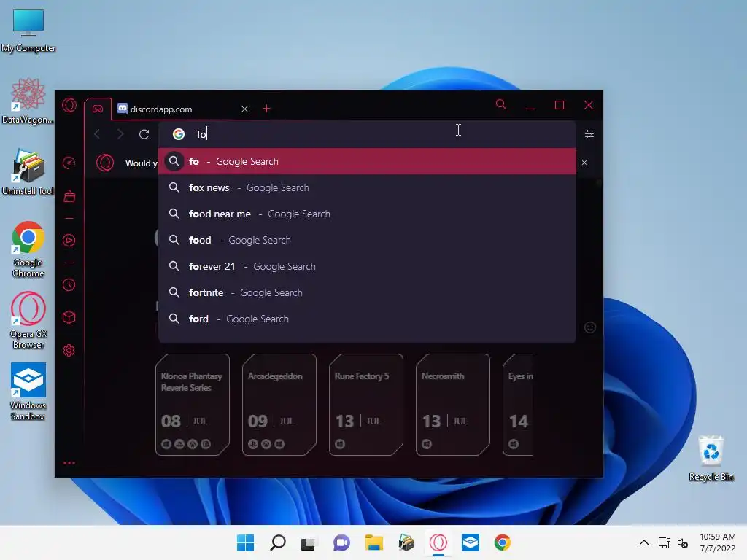Open Windows Sandbox icon on taskbar
Screen dimensions: 747x560
point(471,542)
